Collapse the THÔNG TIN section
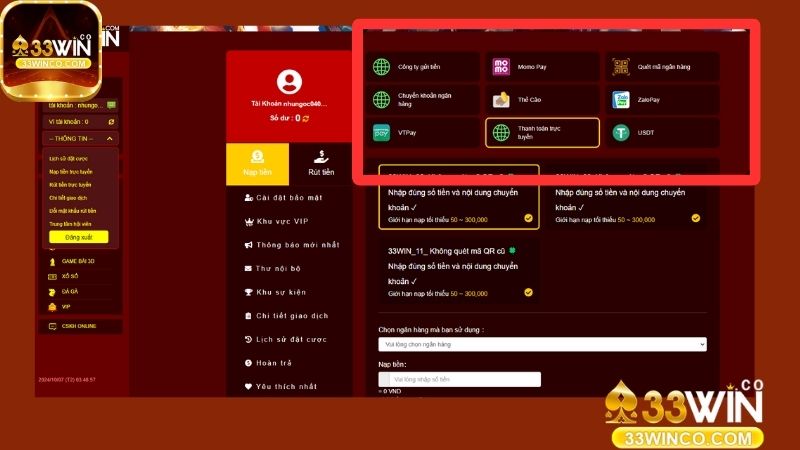 click(x=81, y=139)
